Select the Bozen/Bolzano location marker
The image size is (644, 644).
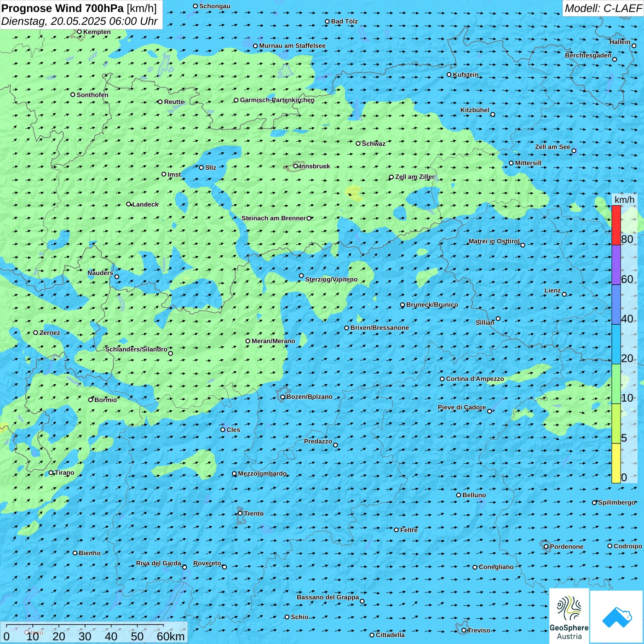282,397
